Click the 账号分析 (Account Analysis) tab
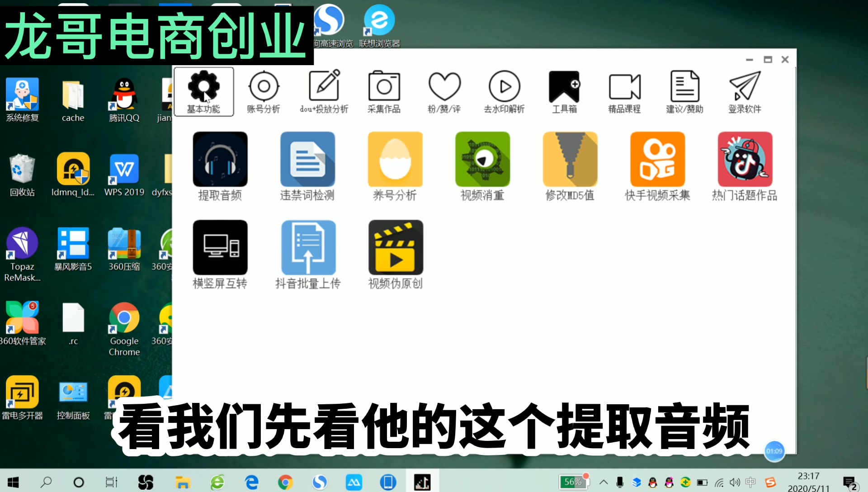Image resolution: width=868 pixels, height=492 pixels. pyautogui.click(x=264, y=91)
